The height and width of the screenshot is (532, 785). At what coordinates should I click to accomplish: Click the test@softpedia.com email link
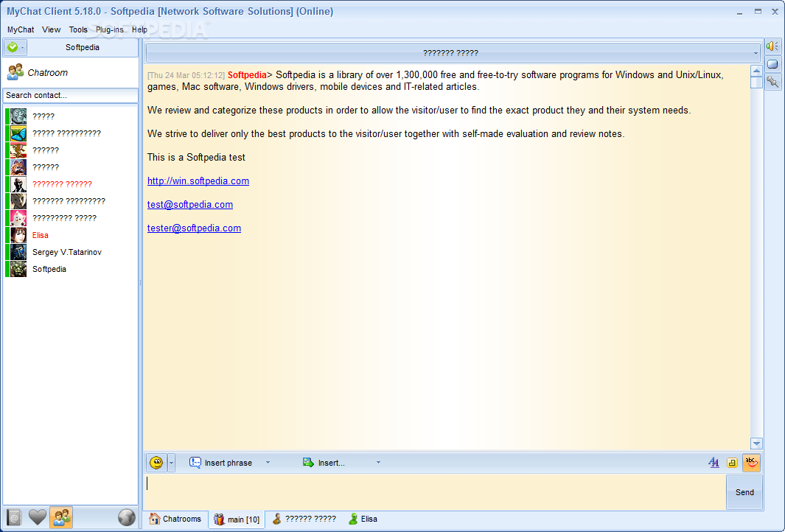click(190, 205)
